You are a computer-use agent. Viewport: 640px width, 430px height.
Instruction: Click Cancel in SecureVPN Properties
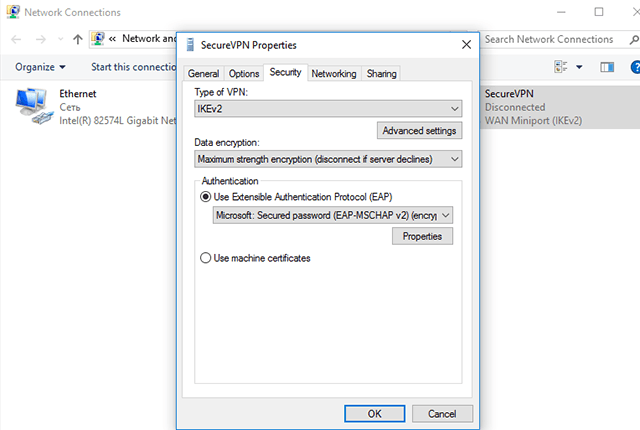442,414
